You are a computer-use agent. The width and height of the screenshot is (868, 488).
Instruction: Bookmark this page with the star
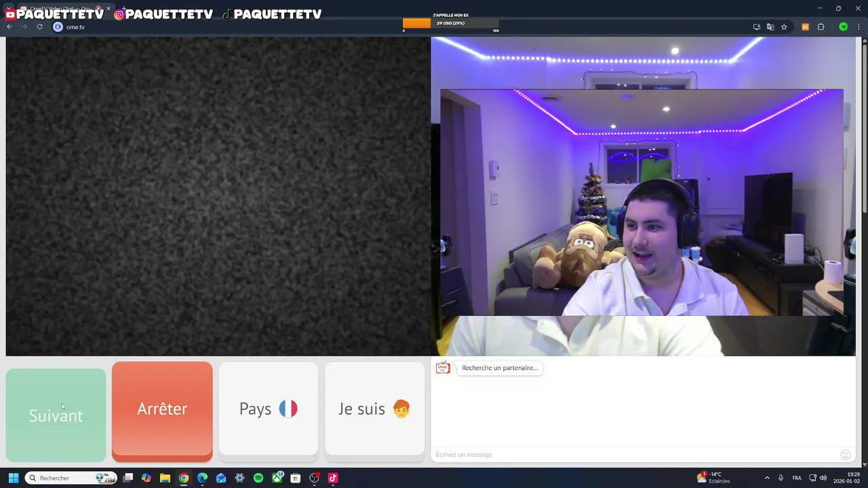click(x=784, y=27)
